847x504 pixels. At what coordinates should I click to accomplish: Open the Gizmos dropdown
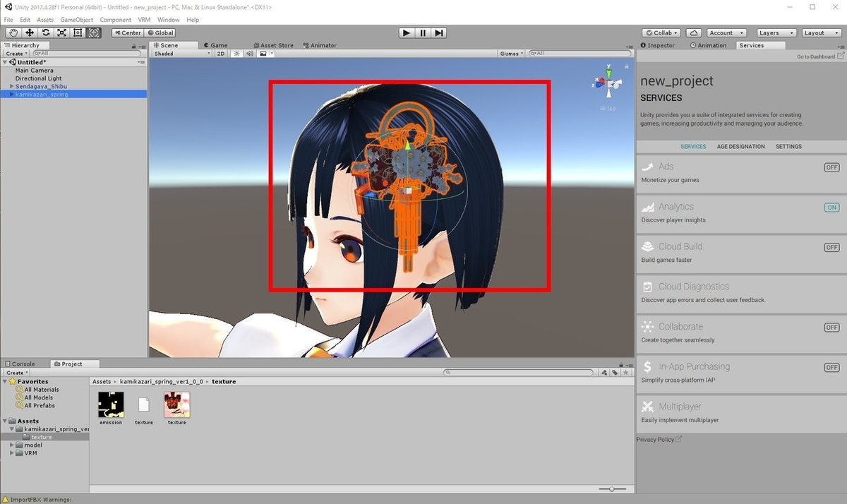point(512,54)
